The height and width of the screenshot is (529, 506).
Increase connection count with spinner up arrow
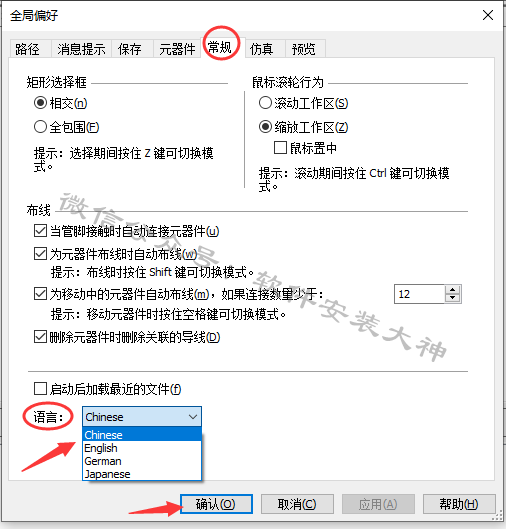(x=452, y=290)
